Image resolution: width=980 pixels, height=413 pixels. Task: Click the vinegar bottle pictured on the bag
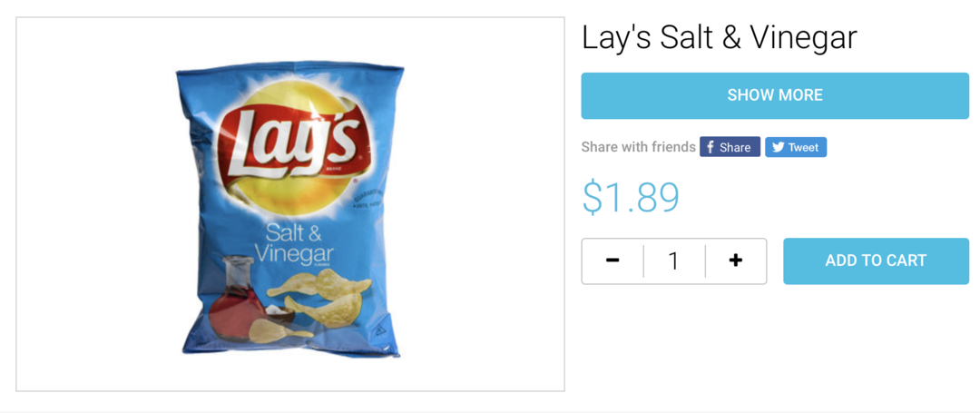236,297
